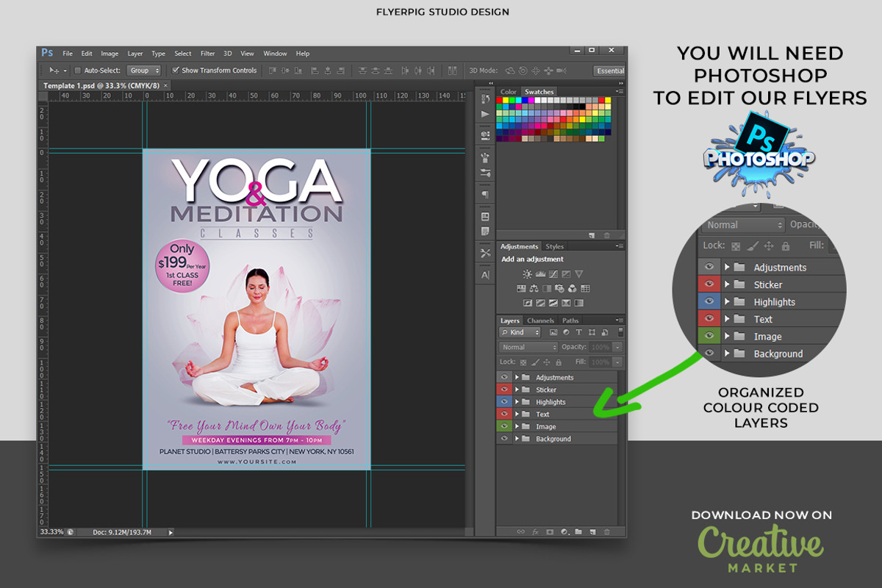The image size is (882, 588).
Task: Click the Create New Layer icon
Action: click(x=592, y=532)
